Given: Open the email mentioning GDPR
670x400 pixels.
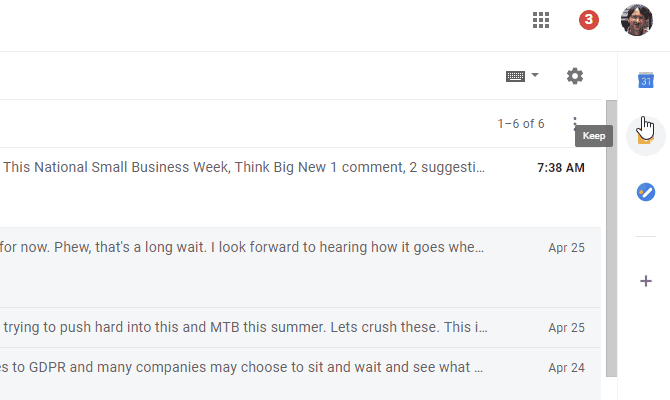Looking at the screenshot, I should 244,367.
